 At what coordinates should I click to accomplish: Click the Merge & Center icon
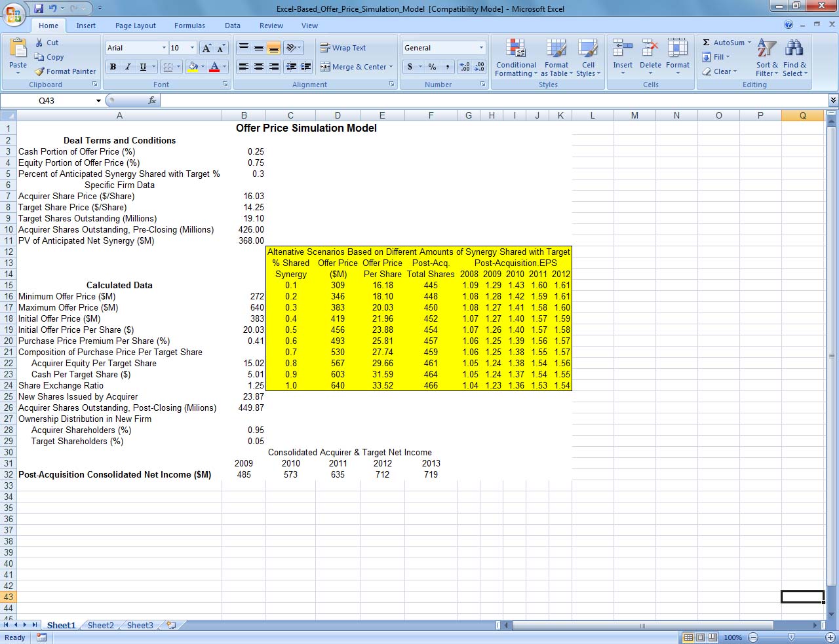click(x=326, y=67)
